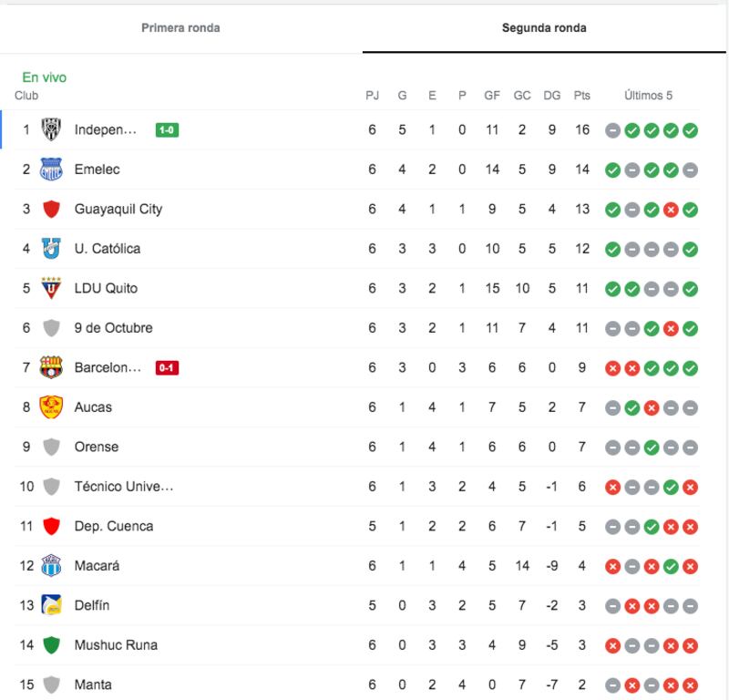Open the 9 de Octubre team link
Screen dimensions: 729x700
pos(113,328)
